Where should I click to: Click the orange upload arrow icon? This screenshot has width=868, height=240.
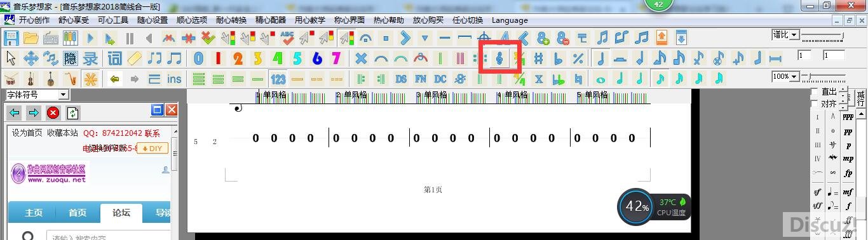[x=661, y=37]
